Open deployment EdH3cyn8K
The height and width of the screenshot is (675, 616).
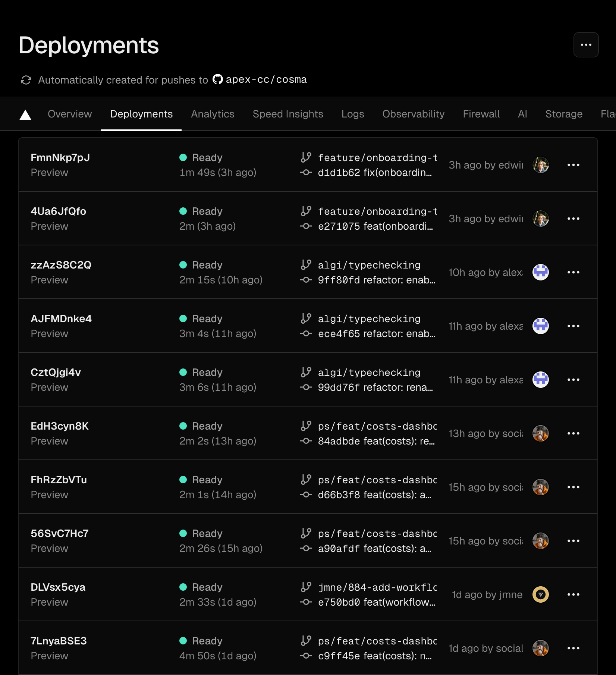coord(60,426)
